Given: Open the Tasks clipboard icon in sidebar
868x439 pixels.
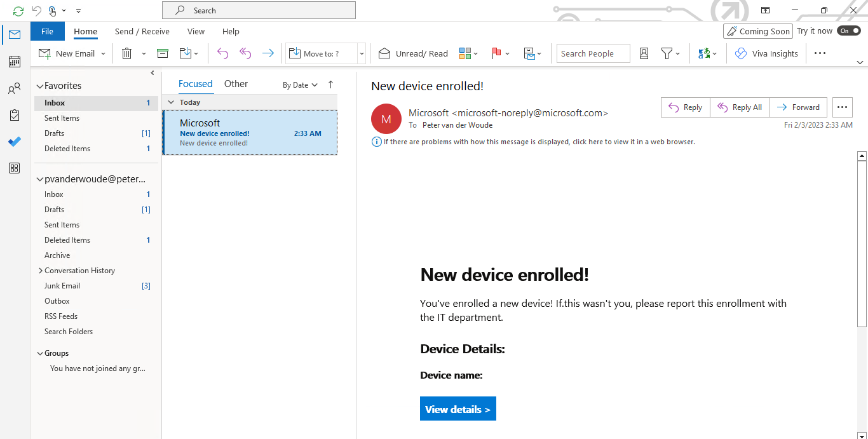Looking at the screenshot, I should tap(15, 116).
